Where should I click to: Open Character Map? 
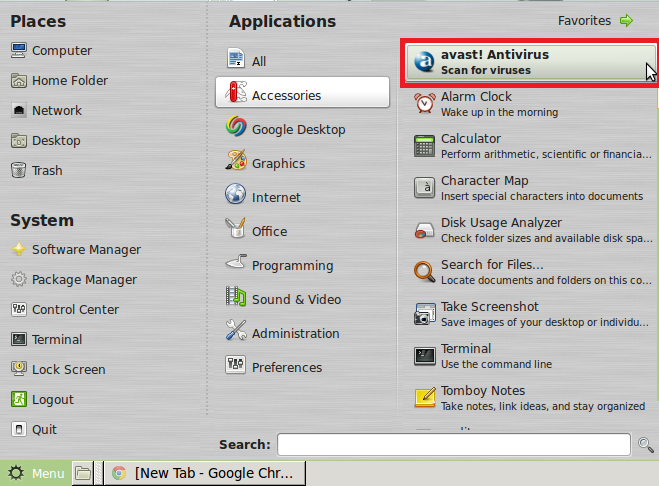(528, 188)
